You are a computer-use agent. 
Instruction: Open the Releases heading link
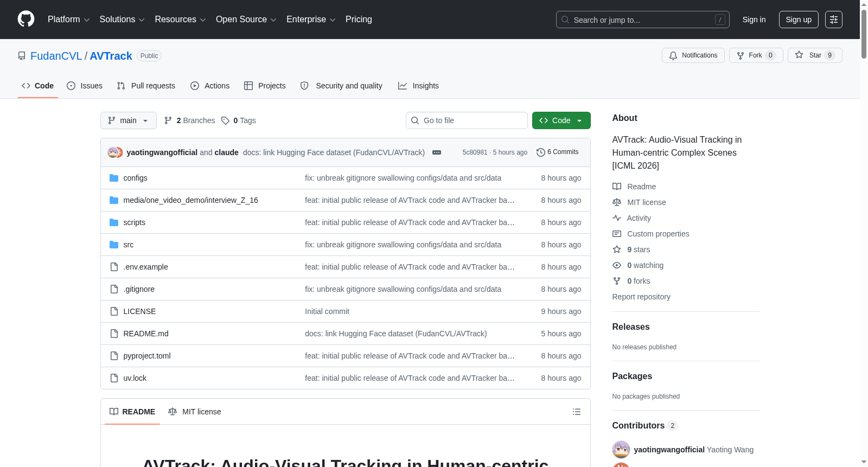click(x=631, y=327)
